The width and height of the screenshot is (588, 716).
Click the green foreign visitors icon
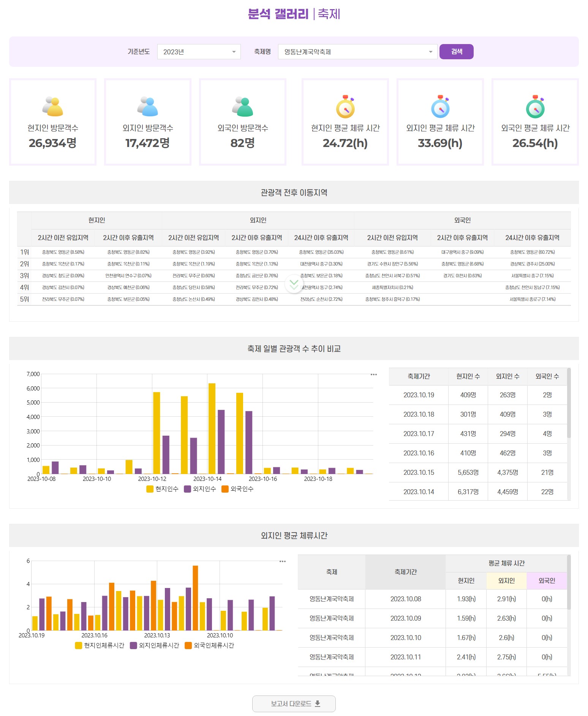pos(242,106)
